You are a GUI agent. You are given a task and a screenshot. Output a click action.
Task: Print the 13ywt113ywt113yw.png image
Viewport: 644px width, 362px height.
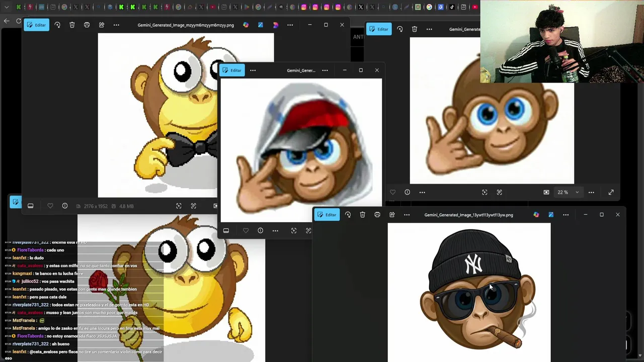click(x=377, y=215)
